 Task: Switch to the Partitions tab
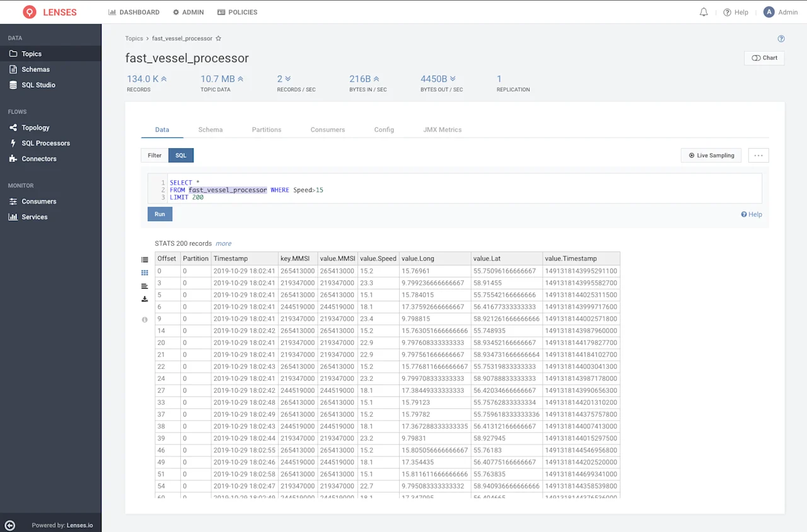click(x=267, y=130)
